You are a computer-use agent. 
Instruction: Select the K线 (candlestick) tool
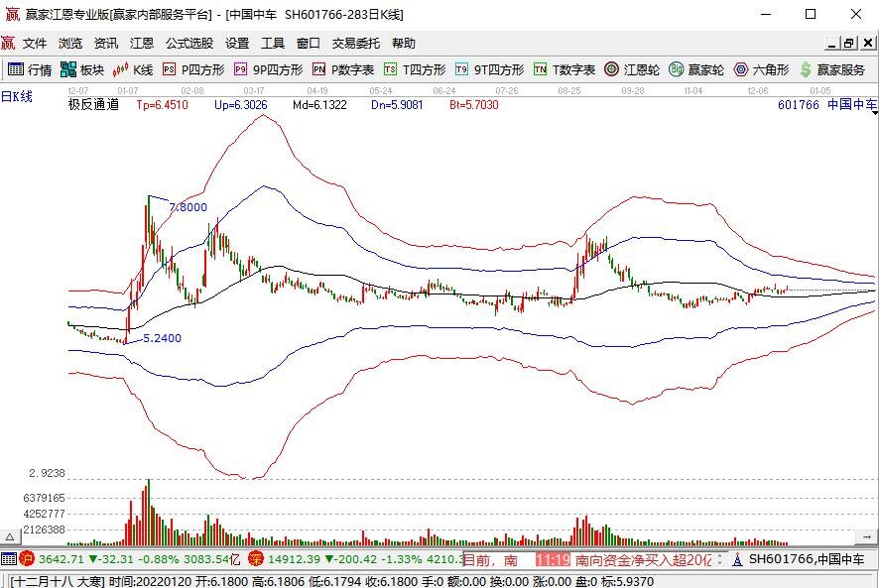133,69
